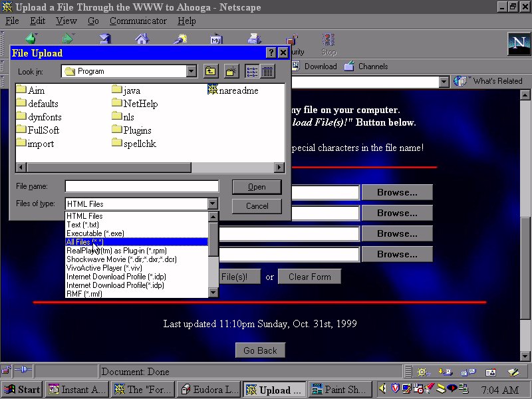Screen dimensions: 532x399
Task: Collapse the Files of type dropdown arrow
Action: pos(212,204)
